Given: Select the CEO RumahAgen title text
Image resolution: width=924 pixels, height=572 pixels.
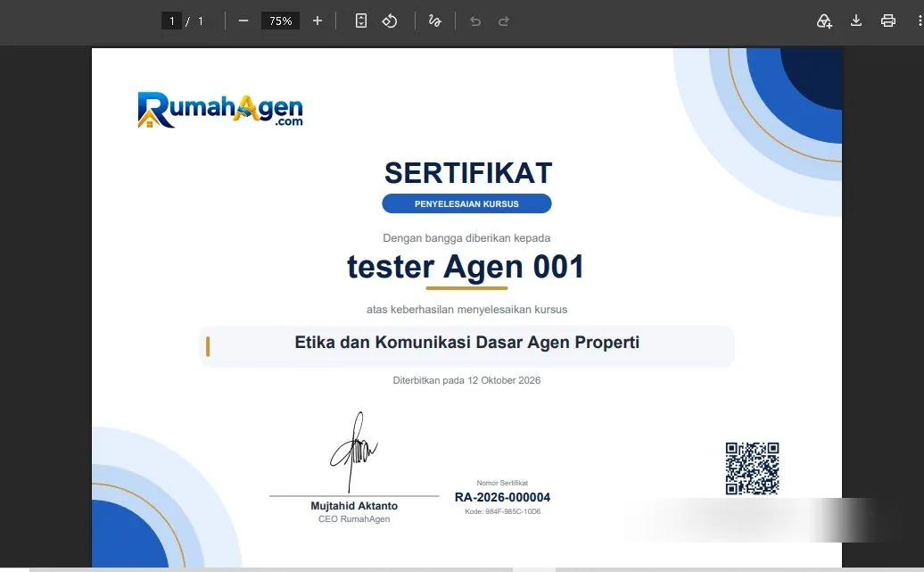Looking at the screenshot, I should point(354,519).
